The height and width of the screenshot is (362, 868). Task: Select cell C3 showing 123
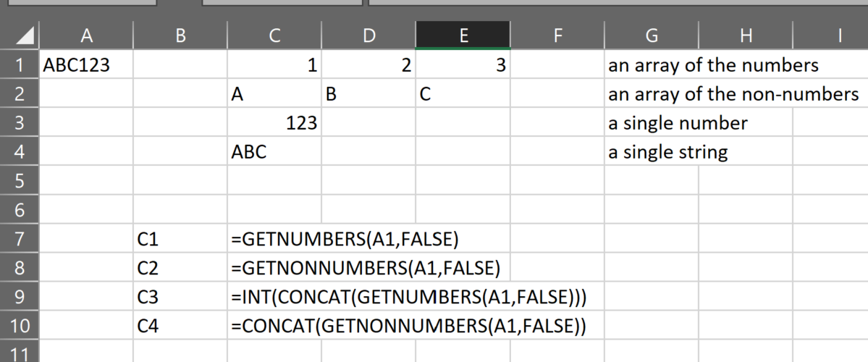274,123
